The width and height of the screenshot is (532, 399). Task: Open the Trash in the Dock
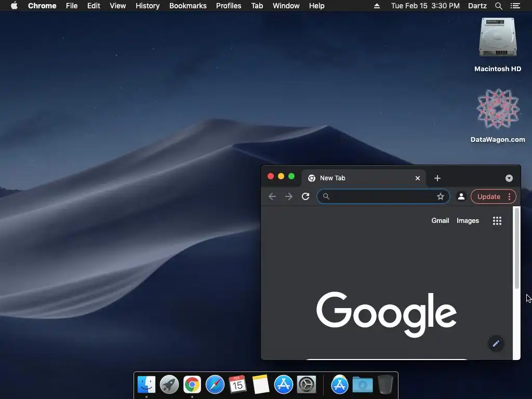point(385,384)
